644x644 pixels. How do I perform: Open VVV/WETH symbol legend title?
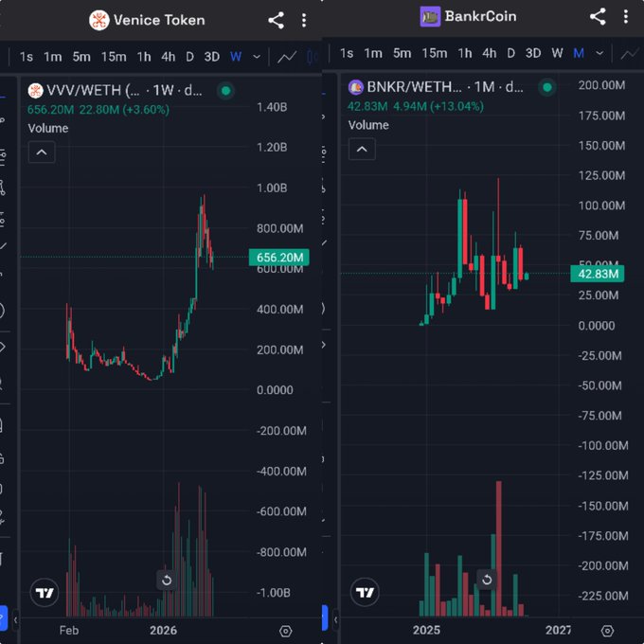124,90
